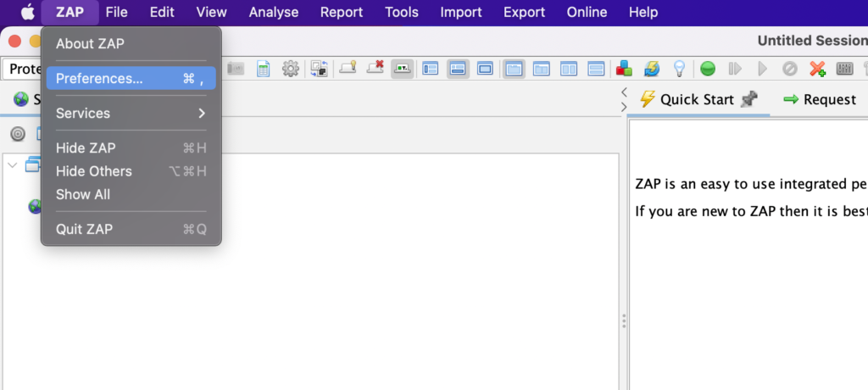
Task: Switch to the Quick Start tab
Action: coord(697,100)
